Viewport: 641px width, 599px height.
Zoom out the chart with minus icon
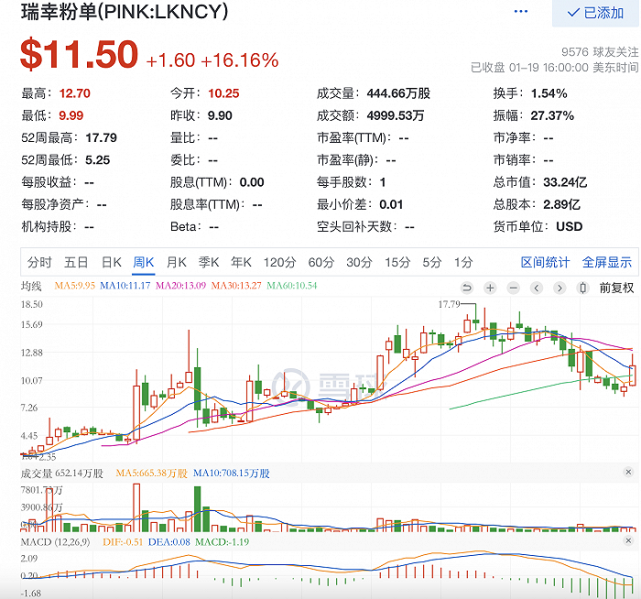(x=513, y=288)
